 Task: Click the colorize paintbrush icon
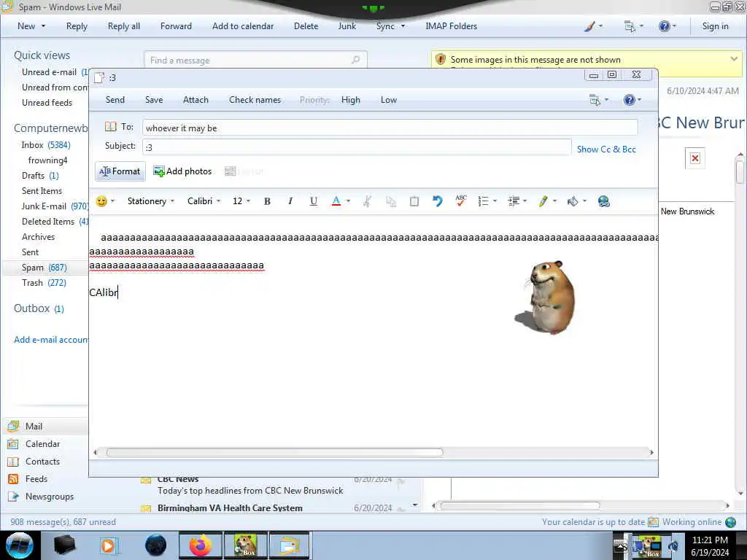[589, 26]
